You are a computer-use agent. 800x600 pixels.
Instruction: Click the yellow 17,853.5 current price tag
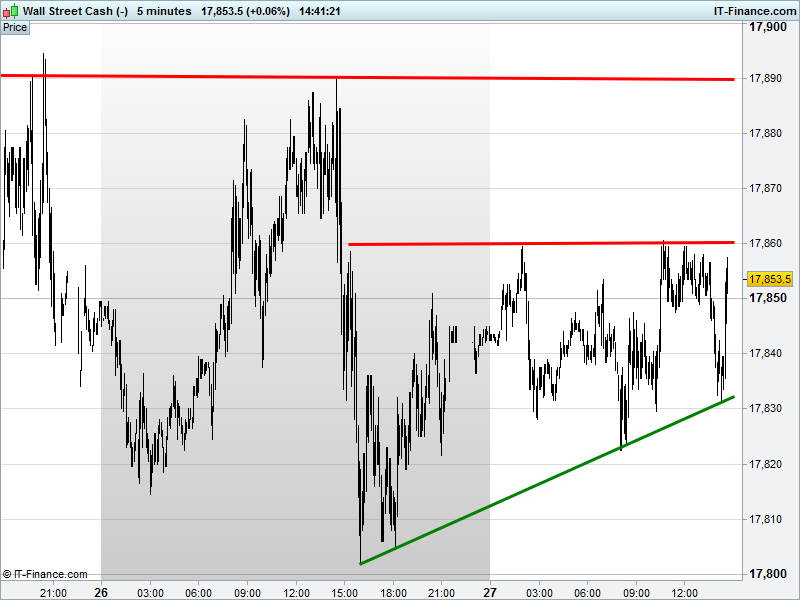(x=770, y=279)
